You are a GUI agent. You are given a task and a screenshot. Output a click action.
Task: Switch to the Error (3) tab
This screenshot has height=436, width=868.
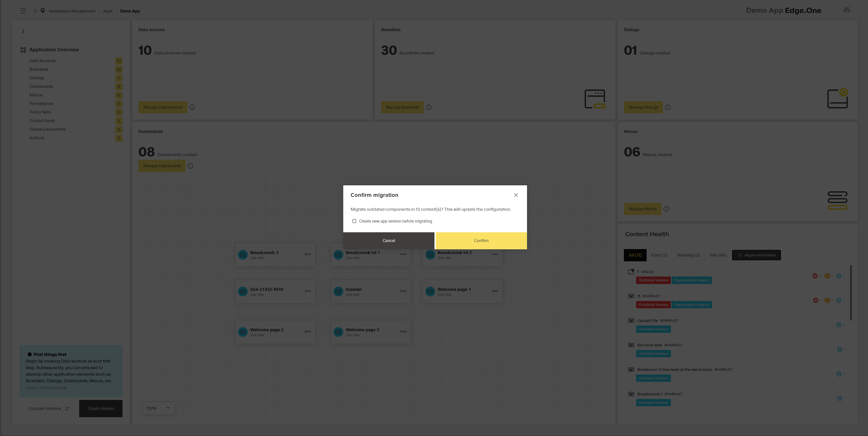click(659, 255)
